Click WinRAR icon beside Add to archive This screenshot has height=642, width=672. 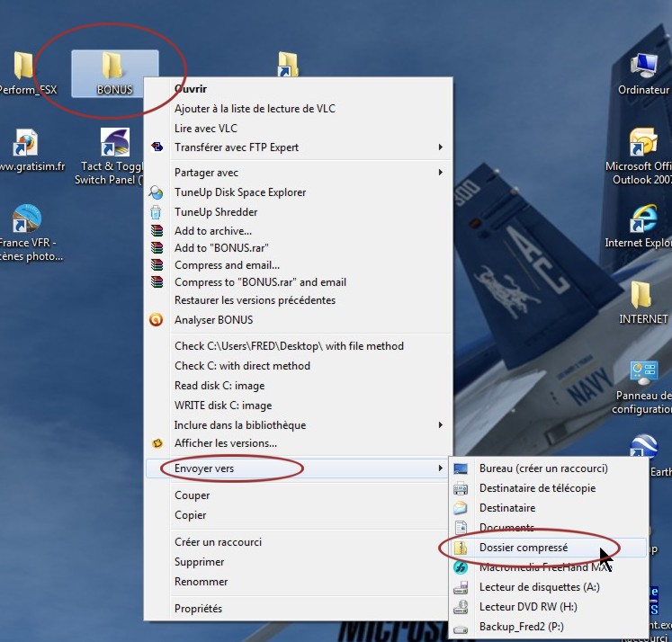pos(157,231)
